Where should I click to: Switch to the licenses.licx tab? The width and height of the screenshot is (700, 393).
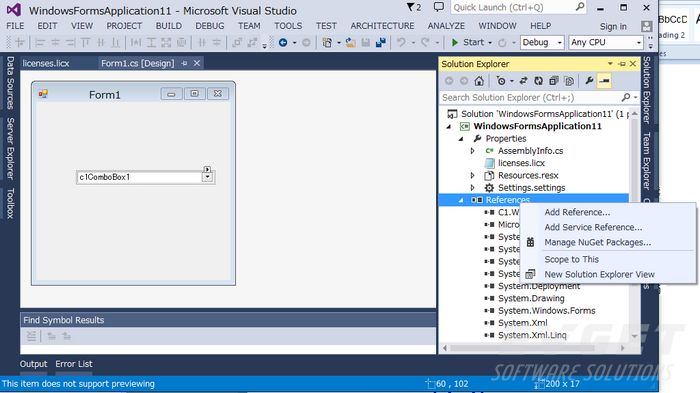46,63
